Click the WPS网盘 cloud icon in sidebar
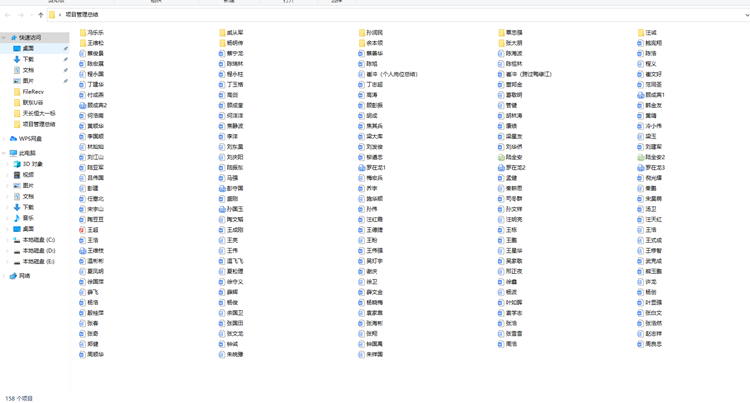Image resolution: width=750 pixels, height=403 pixels. coord(13,139)
